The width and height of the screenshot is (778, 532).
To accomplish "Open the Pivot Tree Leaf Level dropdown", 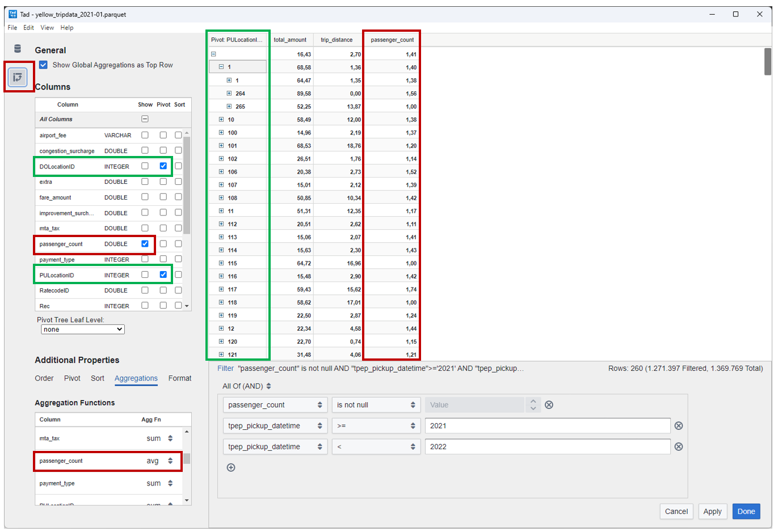I will tap(82, 329).
